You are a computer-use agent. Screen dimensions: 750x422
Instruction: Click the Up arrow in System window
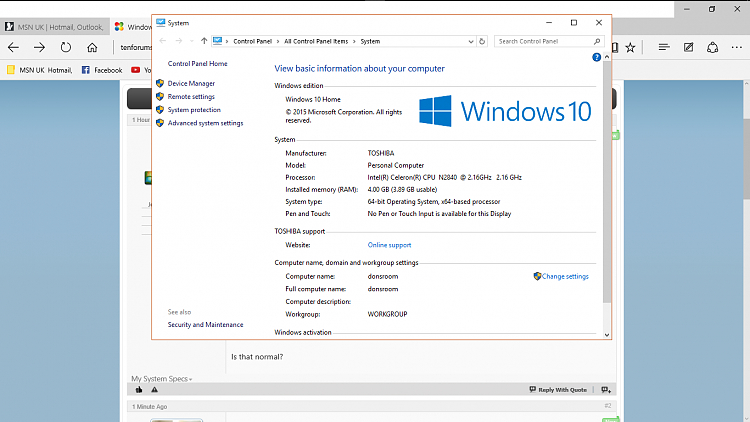point(204,41)
